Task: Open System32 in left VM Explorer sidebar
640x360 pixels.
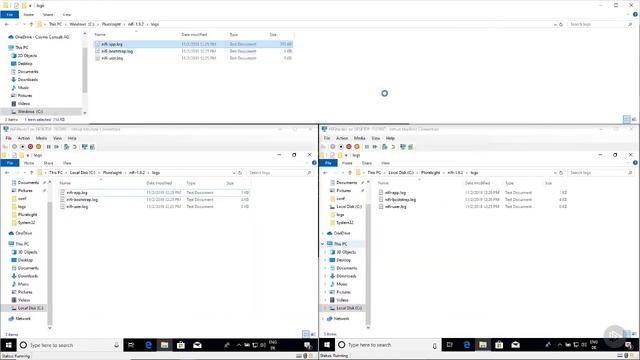Action: 26,223
